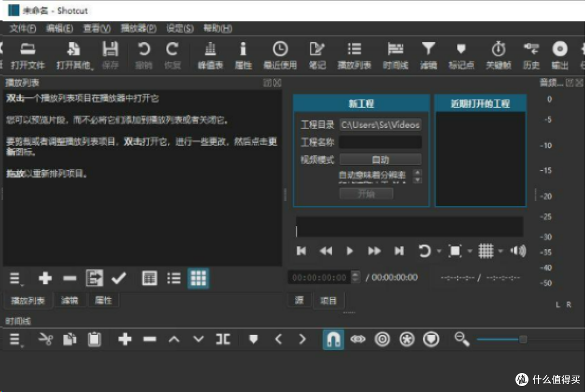Open Edit (编辑) menu
This screenshot has height=392, width=586.
(x=60, y=28)
